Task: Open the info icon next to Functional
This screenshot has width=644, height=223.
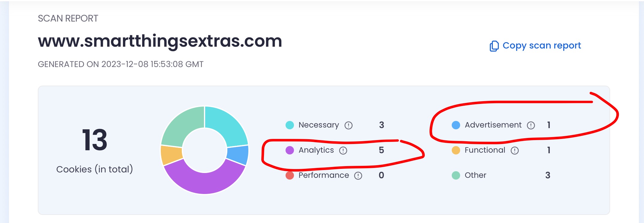Action: pyautogui.click(x=515, y=151)
